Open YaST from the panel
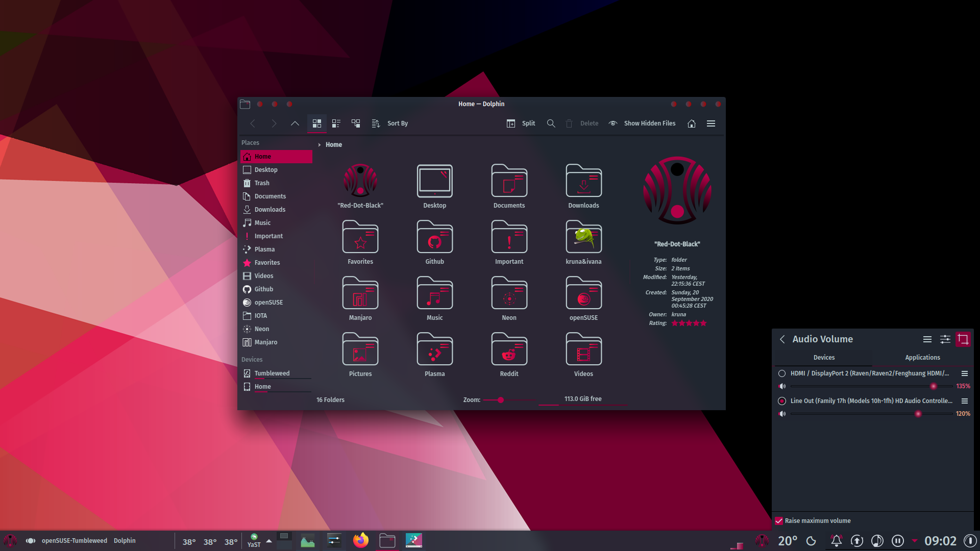This screenshot has width=980, height=551. coord(254,540)
